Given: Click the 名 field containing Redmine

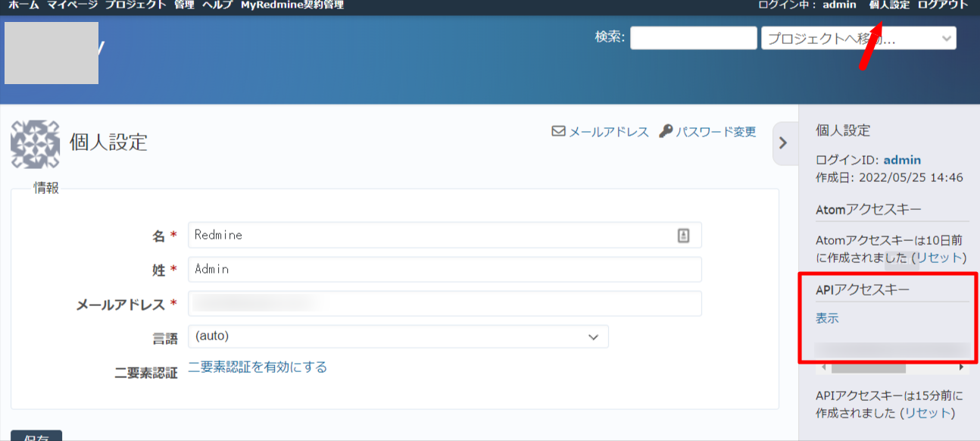Looking at the screenshot, I should point(445,235).
